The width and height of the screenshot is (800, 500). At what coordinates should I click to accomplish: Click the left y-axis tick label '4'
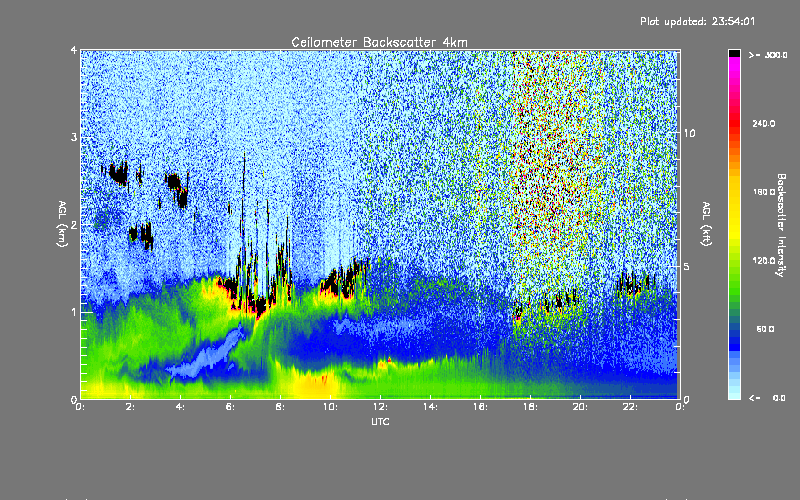click(74, 50)
